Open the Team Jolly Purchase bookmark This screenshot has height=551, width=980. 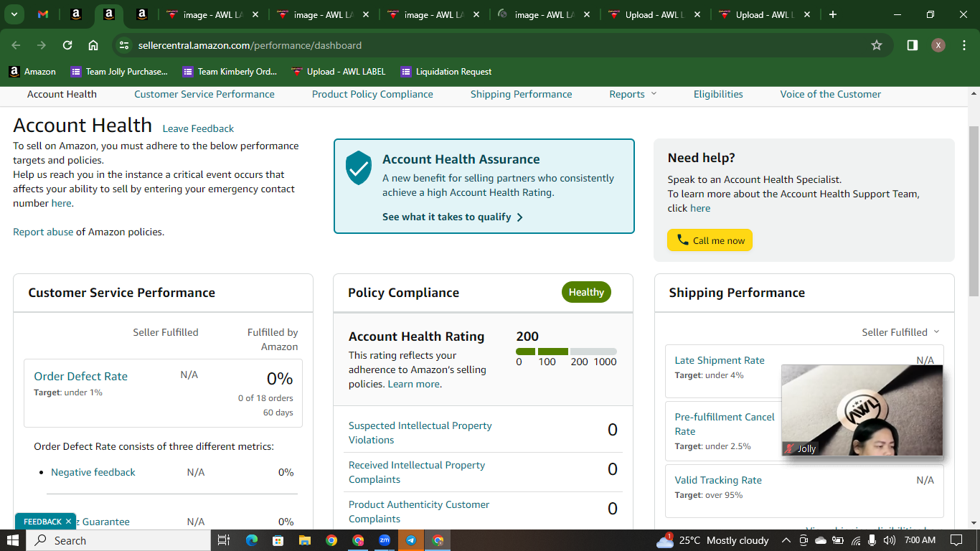tap(119, 72)
